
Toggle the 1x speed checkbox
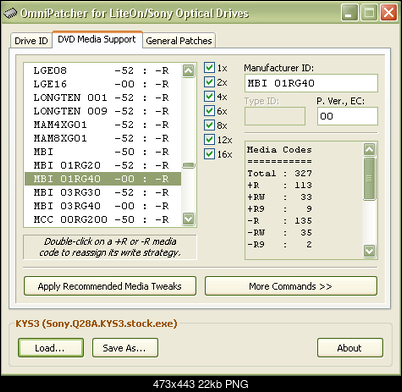coord(209,68)
